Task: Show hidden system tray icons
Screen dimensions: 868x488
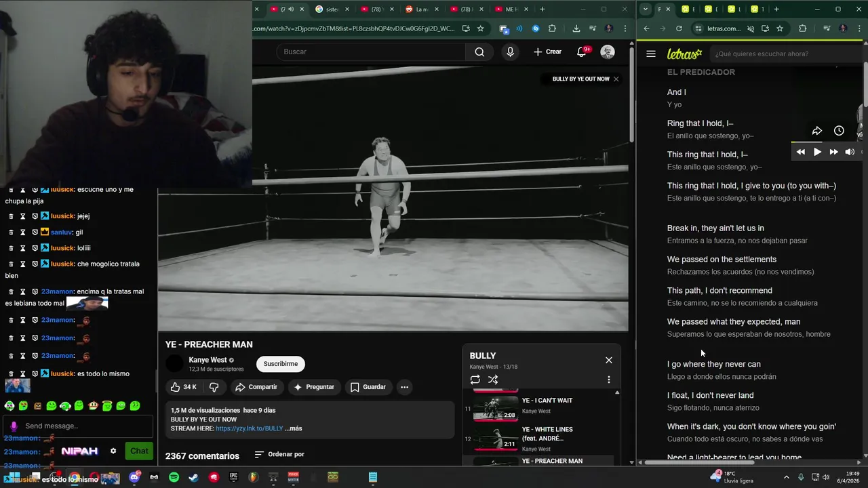Action: [786, 477]
